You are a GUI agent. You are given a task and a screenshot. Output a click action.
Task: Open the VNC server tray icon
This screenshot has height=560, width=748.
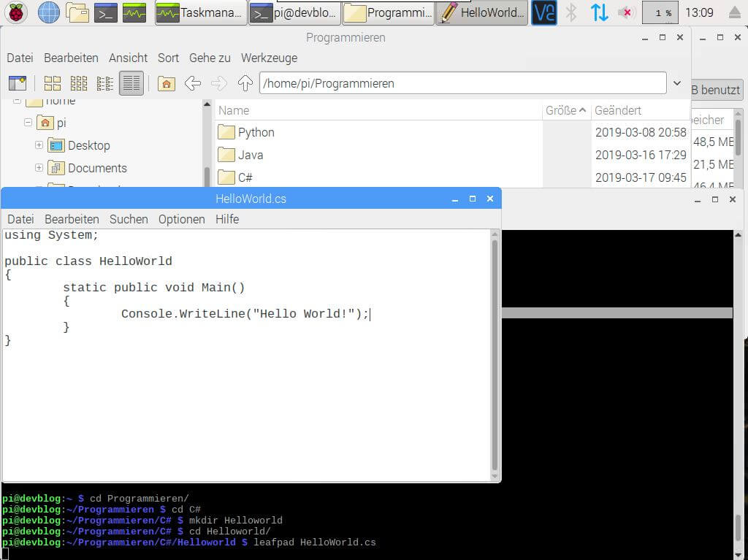click(x=543, y=12)
